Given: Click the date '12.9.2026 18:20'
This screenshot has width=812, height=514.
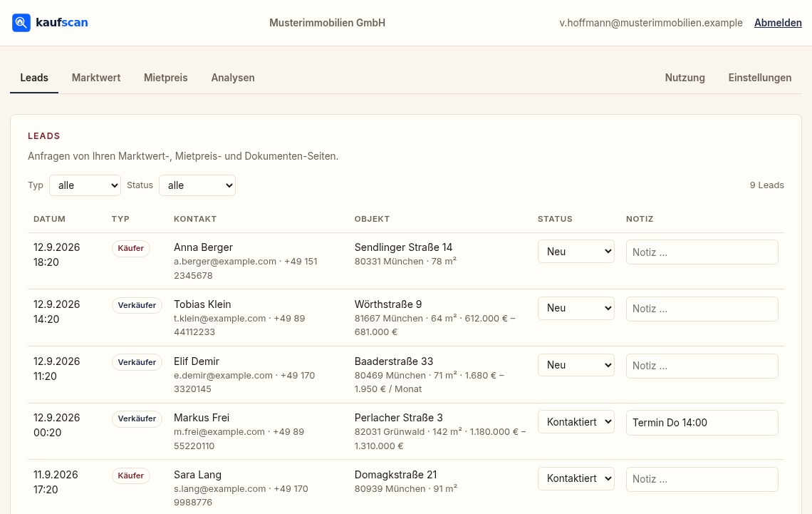Looking at the screenshot, I should coord(56,255).
